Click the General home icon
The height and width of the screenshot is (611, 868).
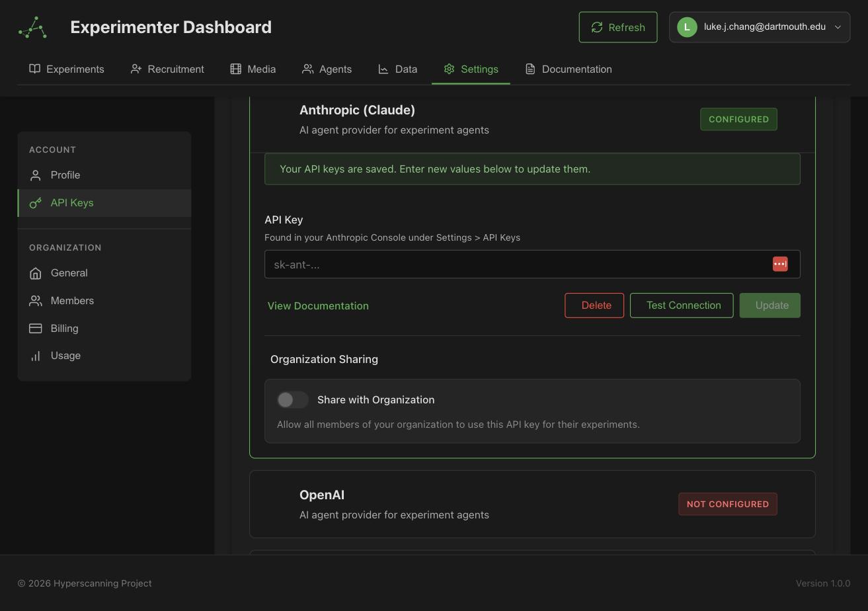[x=36, y=273]
